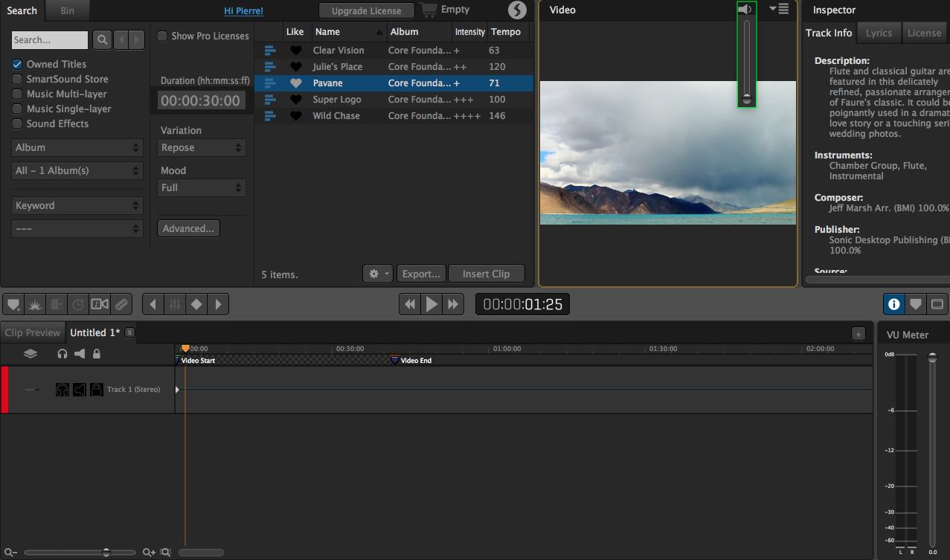950x560 pixels.
Task: Switch to the Bin tab
Action: pyautogui.click(x=66, y=10)
